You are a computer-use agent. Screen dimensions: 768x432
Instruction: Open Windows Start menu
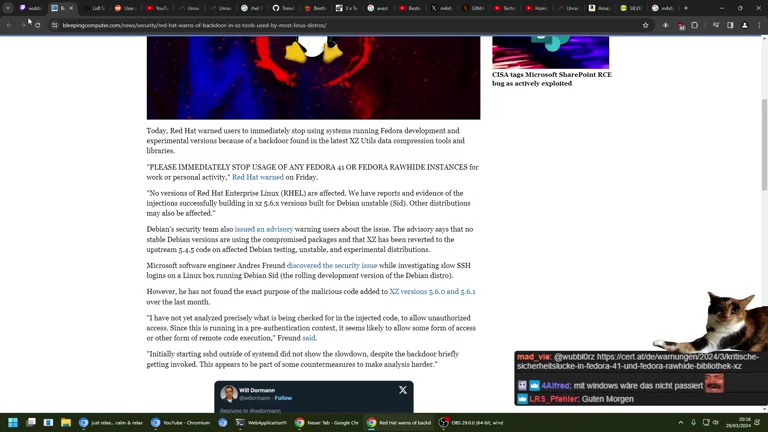[x=13, y=423]
